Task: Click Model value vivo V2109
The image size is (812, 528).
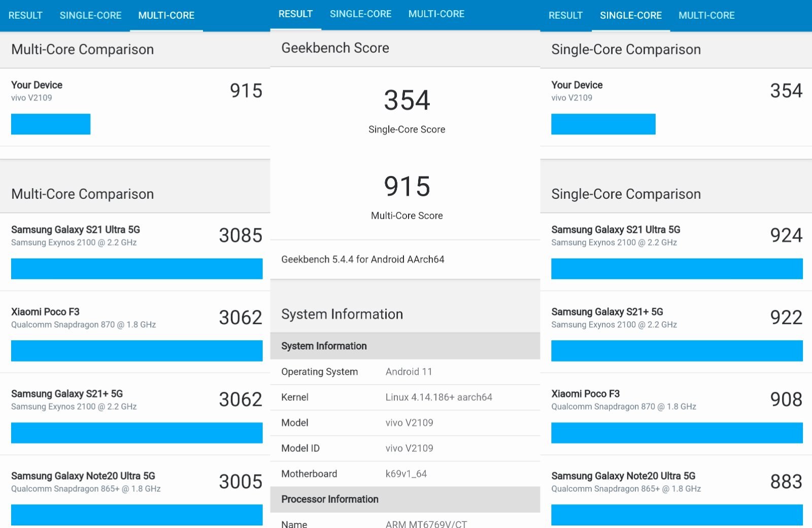Action: pos(409,423)
